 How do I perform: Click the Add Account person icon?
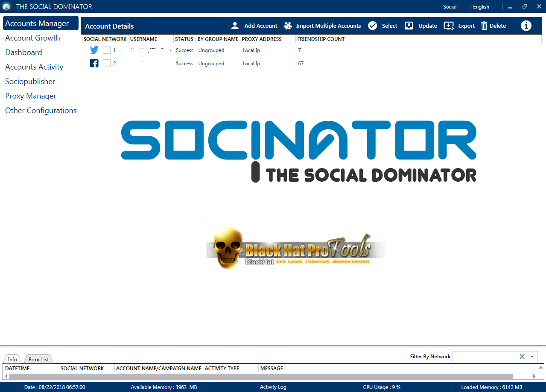pos(235,26)
